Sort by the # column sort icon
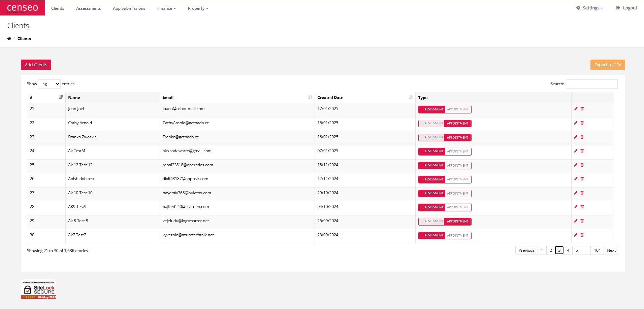644x309 pixels. click(x=61, y=97)
